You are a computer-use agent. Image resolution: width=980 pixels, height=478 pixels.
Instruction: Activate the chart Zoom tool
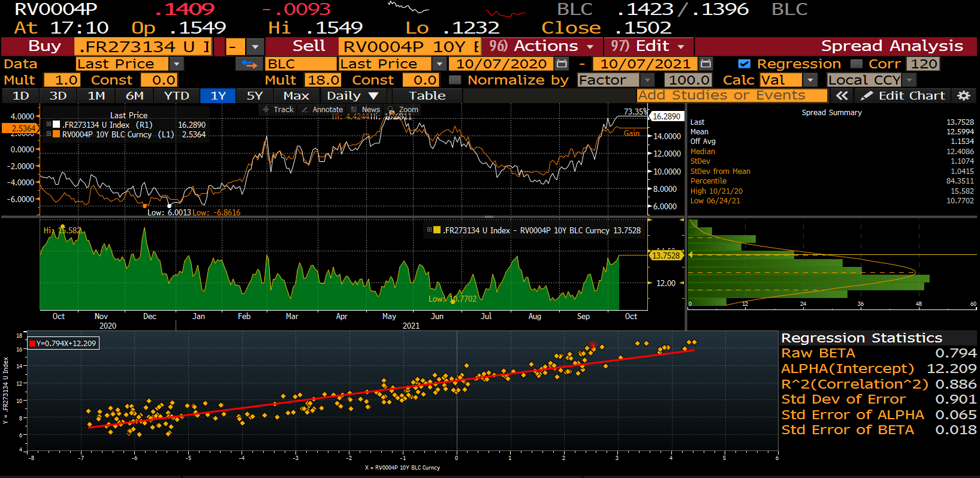pyautogui.click(x=403, y=109)
